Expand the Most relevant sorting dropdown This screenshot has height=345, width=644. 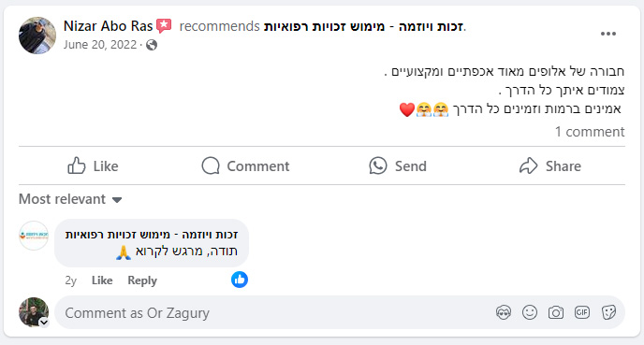click(x=70, y=199)
